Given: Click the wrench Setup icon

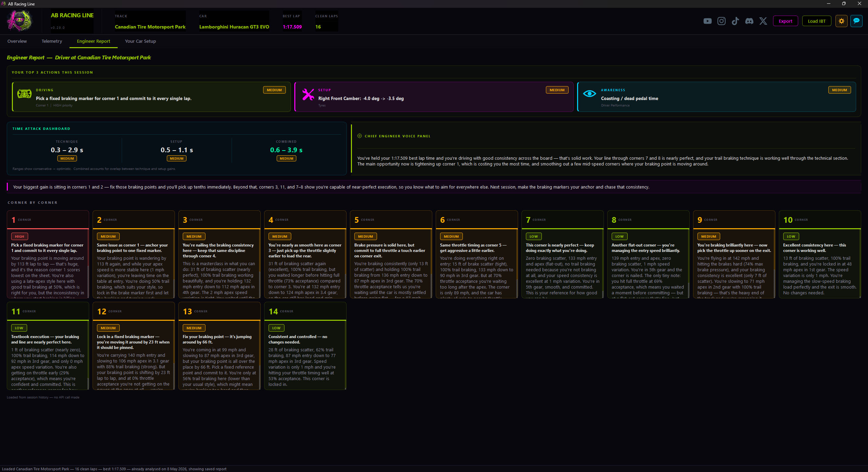Looking at the screenshot, I should coord(308,94).
